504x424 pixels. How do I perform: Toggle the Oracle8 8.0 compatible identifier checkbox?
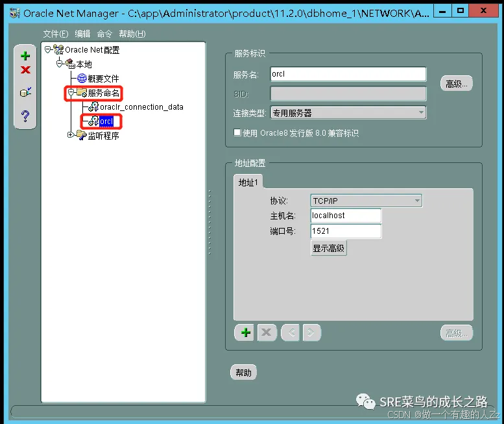pyautogui.click(x=237, y=132)
